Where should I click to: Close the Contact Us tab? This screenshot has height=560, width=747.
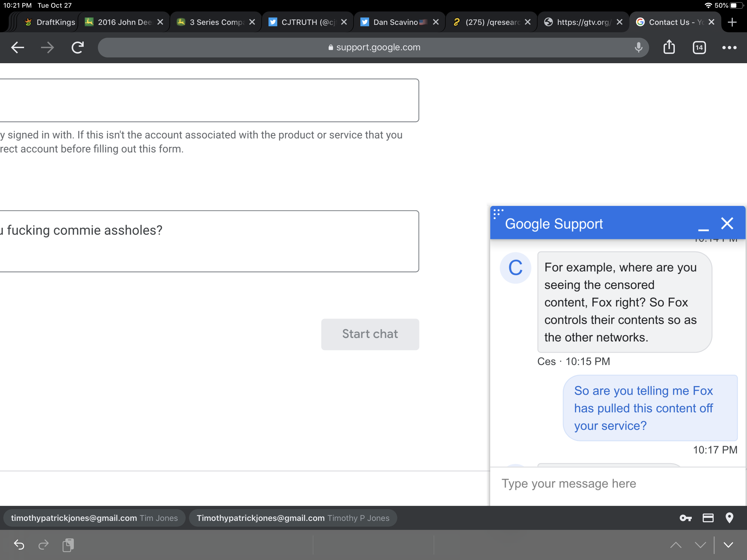711,22
